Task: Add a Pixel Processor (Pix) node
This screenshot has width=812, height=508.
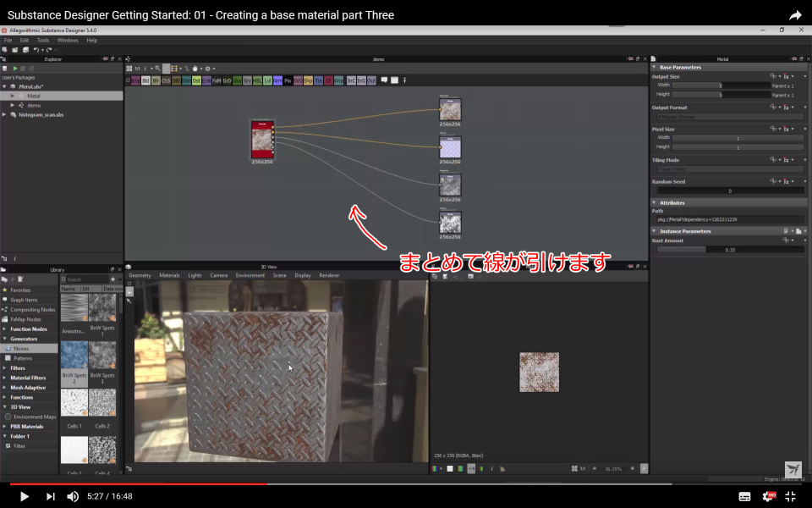Action: [288, 80]
